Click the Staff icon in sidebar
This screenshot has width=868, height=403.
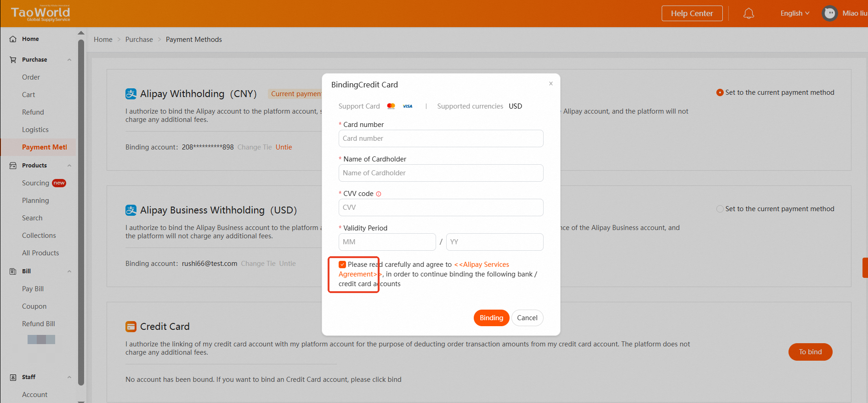pyautogui.click(x=13, y=377)
